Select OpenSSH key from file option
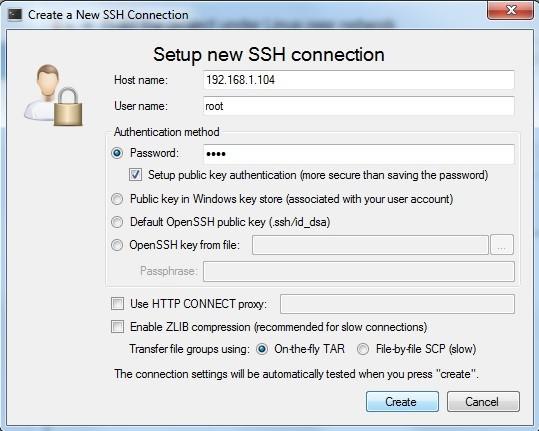Image resolution: width=539 pixels, height=431 pixels. (x=117, y=245)
